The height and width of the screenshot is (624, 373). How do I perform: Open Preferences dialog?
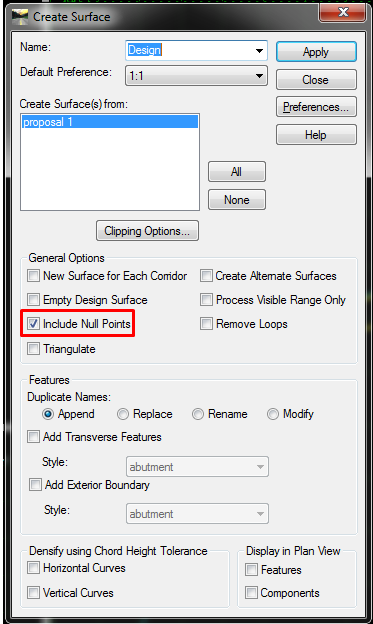316,107
